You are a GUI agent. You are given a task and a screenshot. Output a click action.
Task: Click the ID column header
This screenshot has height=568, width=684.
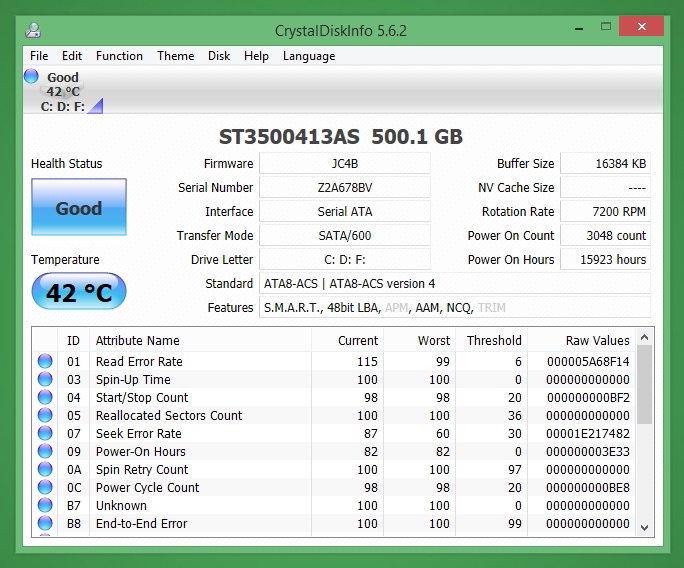(x=73, y=340)
